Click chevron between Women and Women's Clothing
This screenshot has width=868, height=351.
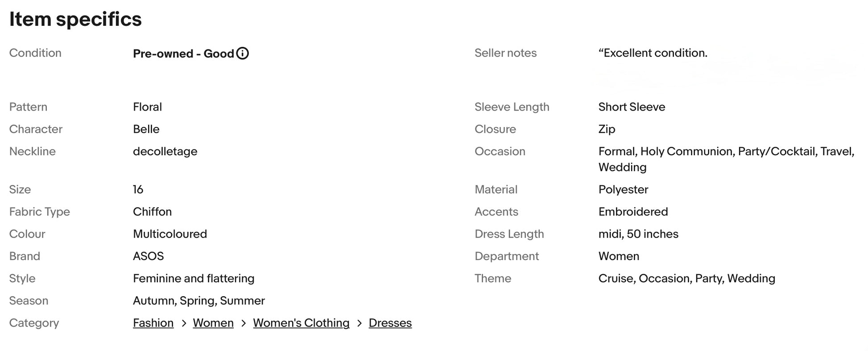pyautogui.click(x=244, y=323)
